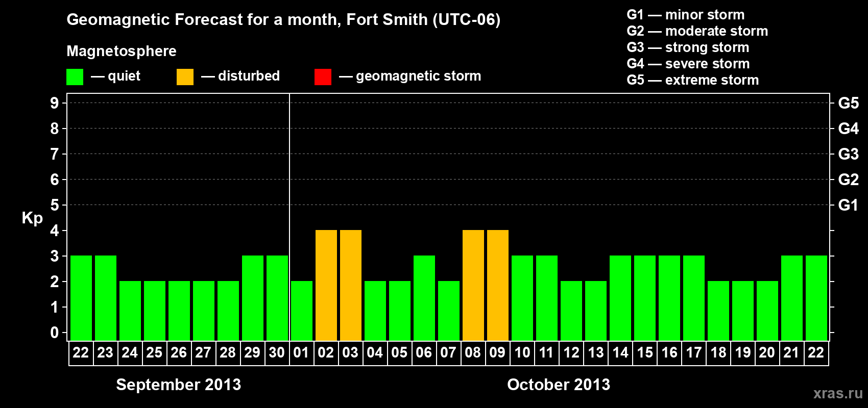Click the 'G1 — minor storm' legend line

(686, 15)
